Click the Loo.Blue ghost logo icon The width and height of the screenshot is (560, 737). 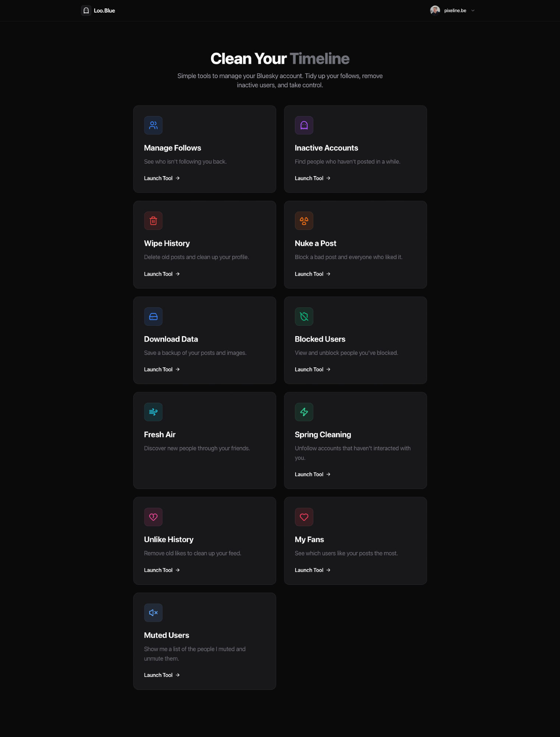(x=86, y=11)
